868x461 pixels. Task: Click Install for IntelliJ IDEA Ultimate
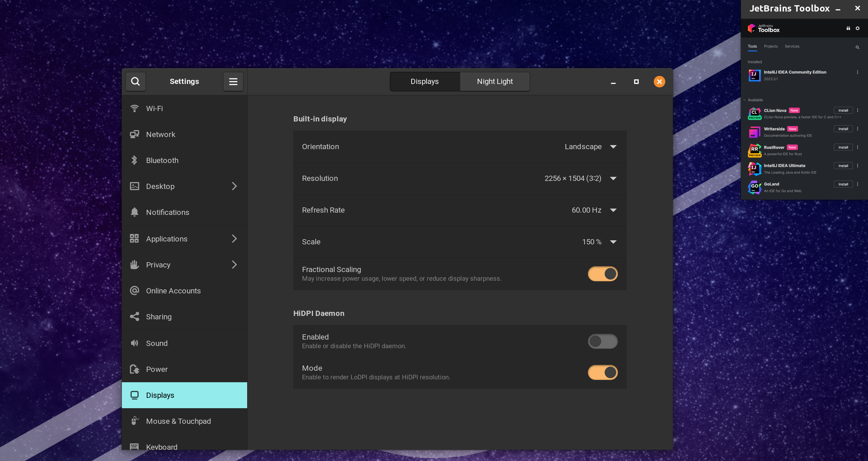[843, 166]
